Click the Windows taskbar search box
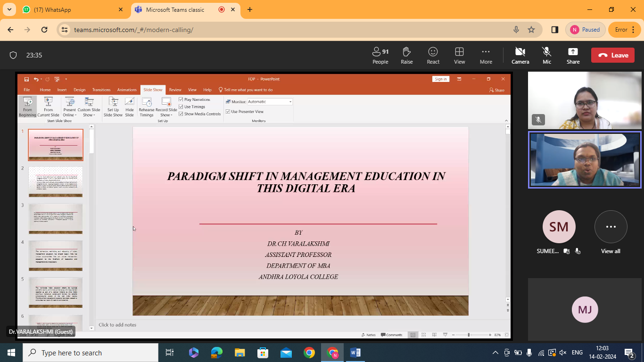 pyautogui.click(x=91, y=353)
